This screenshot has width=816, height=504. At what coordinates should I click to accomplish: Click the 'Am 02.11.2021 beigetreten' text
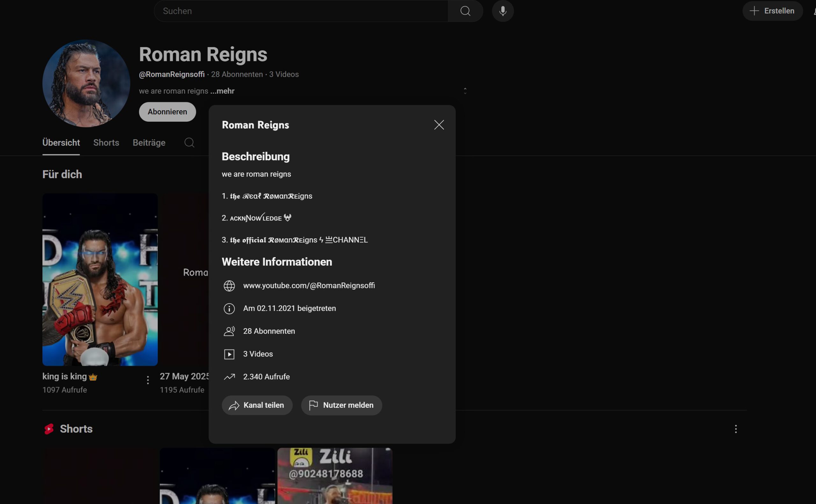289,308
